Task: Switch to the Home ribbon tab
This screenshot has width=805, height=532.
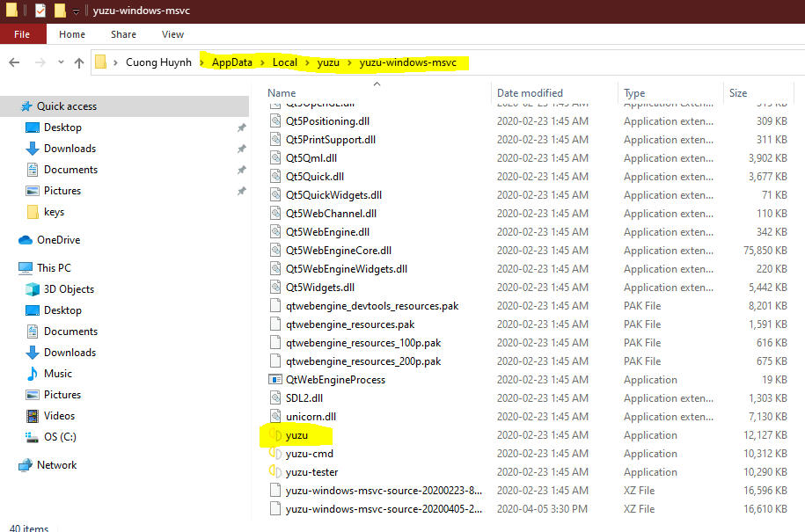Action: tap(72, 34)
